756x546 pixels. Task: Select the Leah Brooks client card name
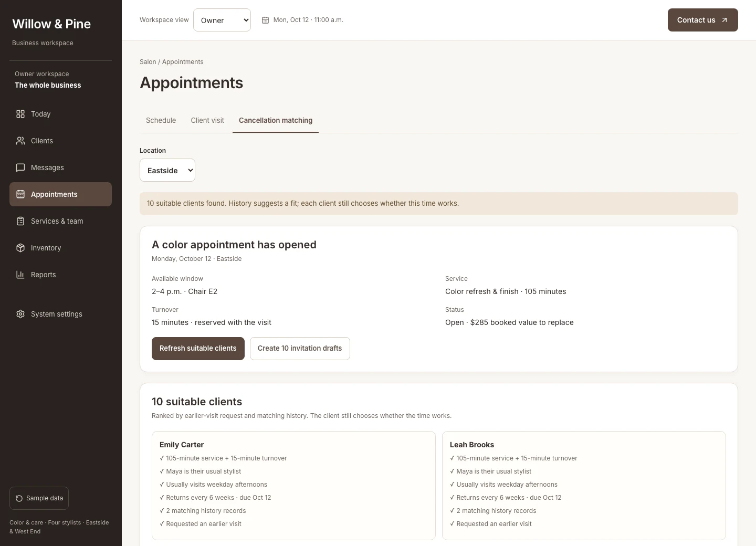tap(472, 445)
